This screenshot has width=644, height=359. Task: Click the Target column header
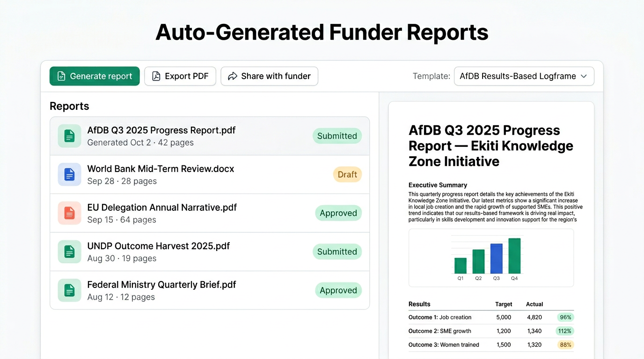[504, 304]
